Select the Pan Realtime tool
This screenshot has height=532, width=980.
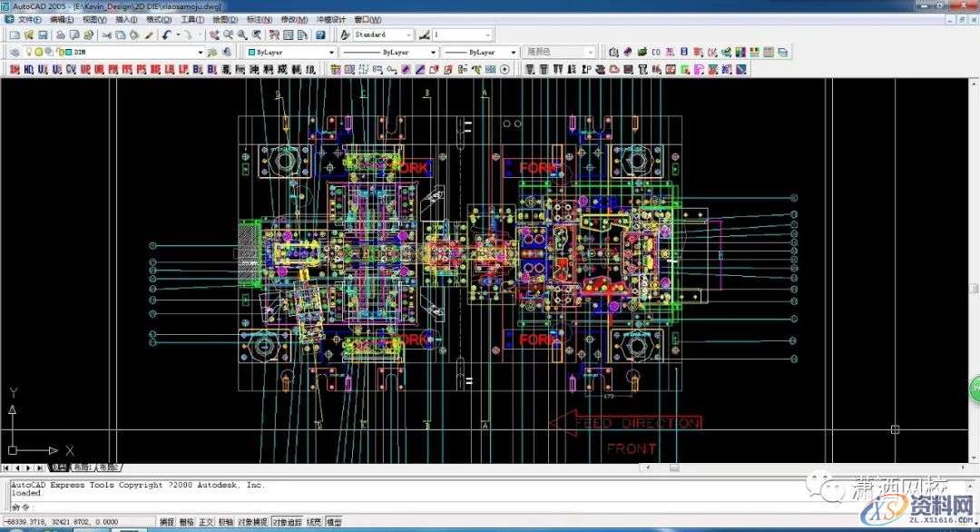pyautogui.click(x=214, y=34)
